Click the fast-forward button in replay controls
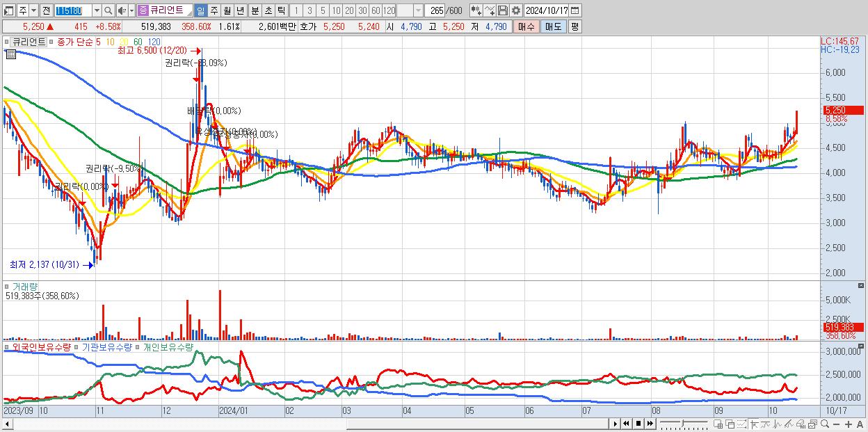Image resolution: width=868 pixels, height=432 pixels. pyautogui.click(x=650, y=424)
